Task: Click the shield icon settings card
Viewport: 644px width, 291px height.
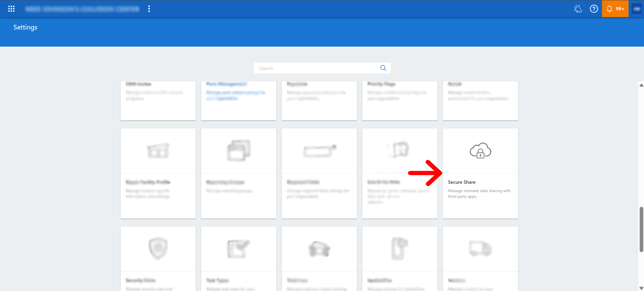Action: coord(158,259)
